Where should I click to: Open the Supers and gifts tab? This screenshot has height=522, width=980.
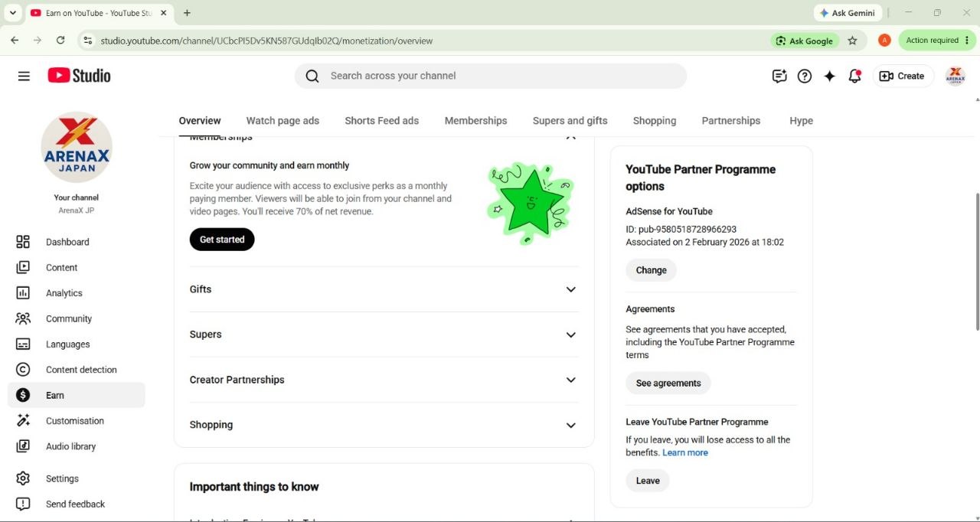(570, 121)
